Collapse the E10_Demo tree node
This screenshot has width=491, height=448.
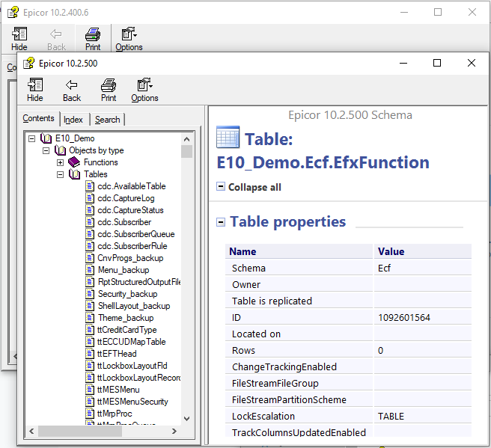pyautogui.click(x=31, y=138)
